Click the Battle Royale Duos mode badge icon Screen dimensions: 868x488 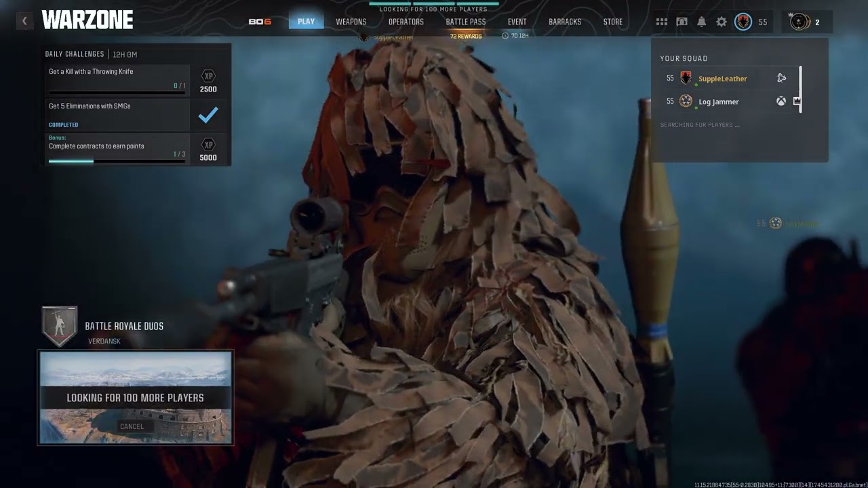pyautogui.click(x=60, y=326)
